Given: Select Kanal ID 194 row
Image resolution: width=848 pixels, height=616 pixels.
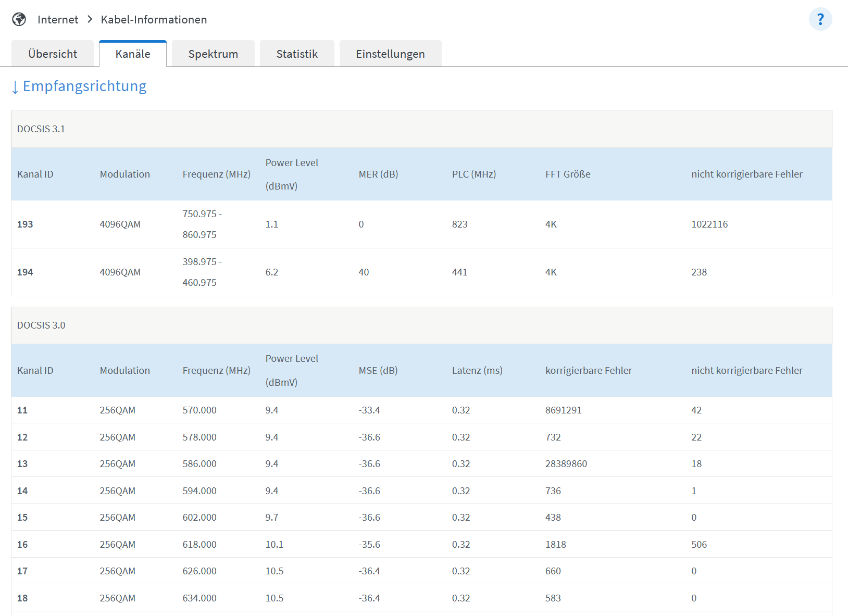Looking at the screenshot, I should point(421,272).
